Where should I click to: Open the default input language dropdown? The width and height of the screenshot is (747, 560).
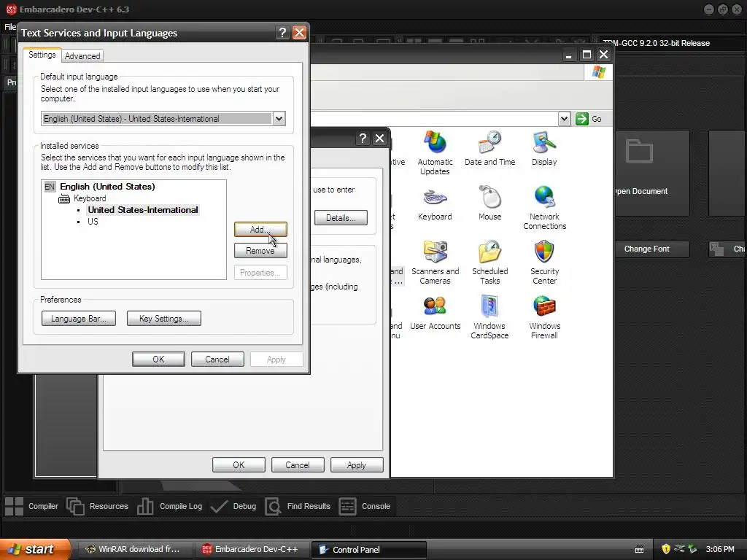pyautogui.click(x=279, y=119)
